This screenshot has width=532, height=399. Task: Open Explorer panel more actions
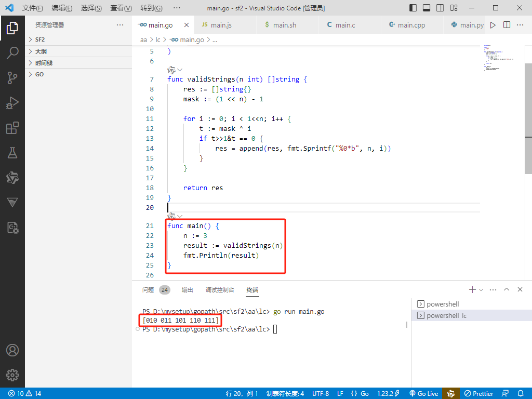(120, 25)
